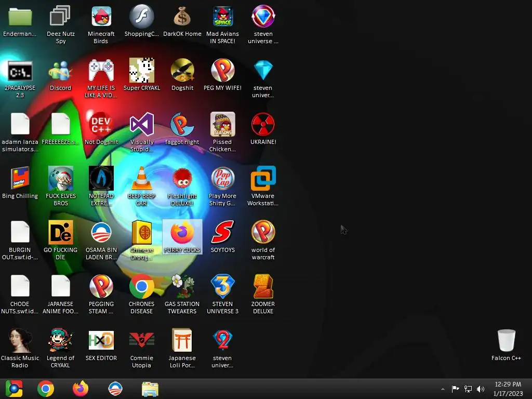Launch Mad Avians IN SPACE!
532x399 pixels.
[222, 17]
